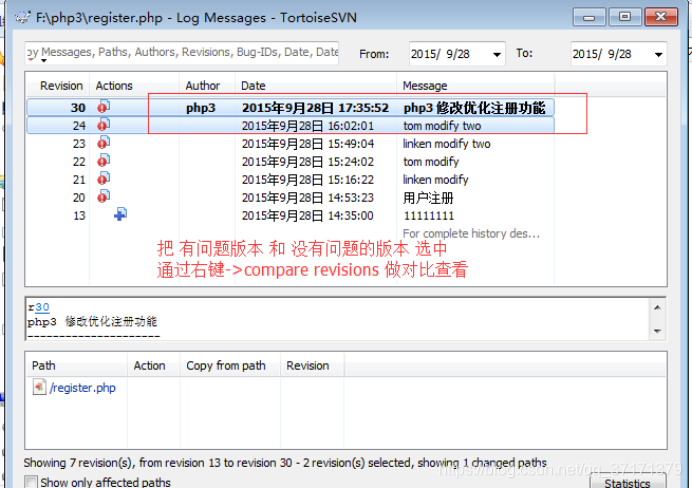692x488 pixels.
Task: Open the From date dropdown
Action: click(497, 54)
